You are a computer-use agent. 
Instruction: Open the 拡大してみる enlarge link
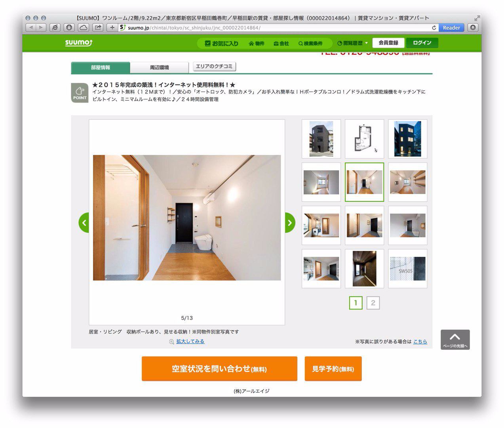point(190,341)
